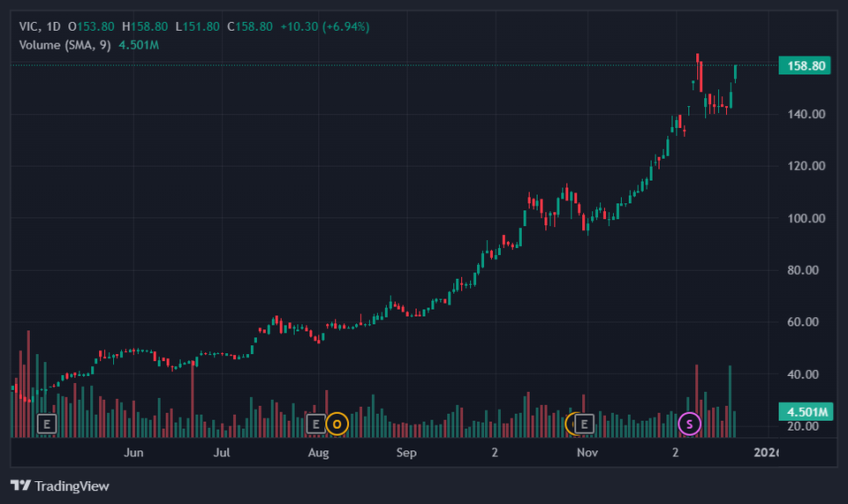Click the VIC, 1D symbol title

pyautogui.click(x=40, y=26)
